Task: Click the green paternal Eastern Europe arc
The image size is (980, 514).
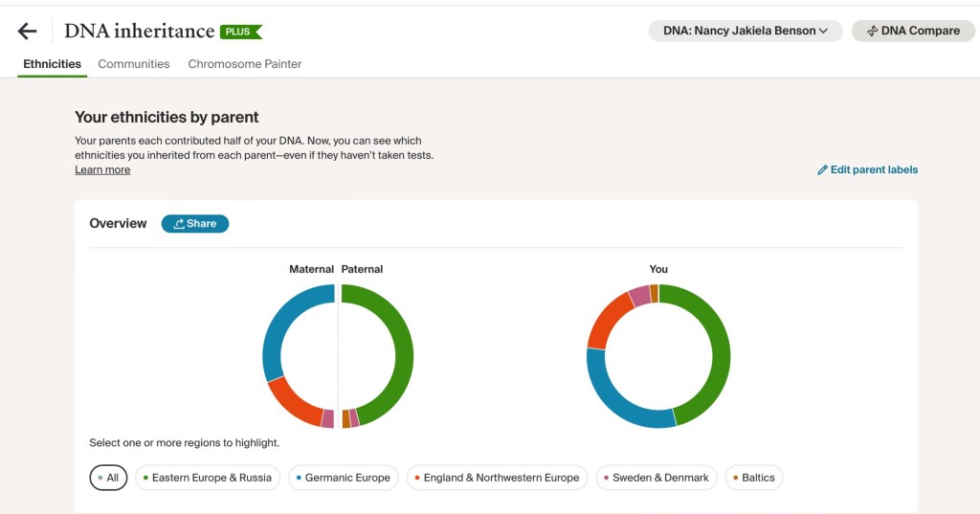Action: click(406, 354)
